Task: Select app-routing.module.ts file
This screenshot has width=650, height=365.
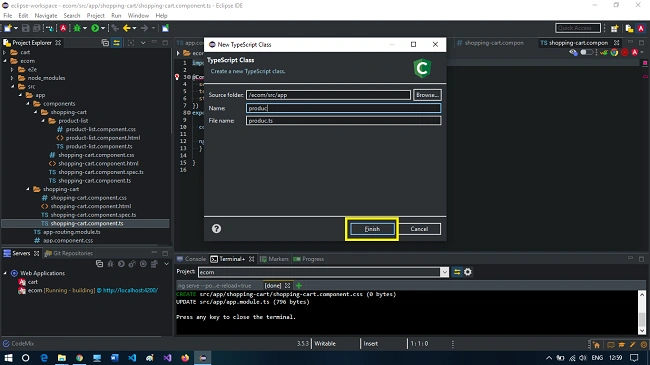Action: pos(72,232)
